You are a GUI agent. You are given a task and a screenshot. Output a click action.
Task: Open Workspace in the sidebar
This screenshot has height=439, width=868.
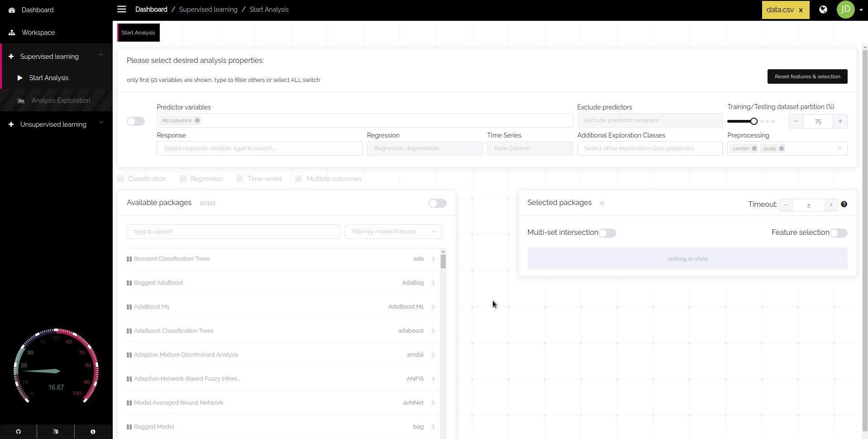[56, 33]
